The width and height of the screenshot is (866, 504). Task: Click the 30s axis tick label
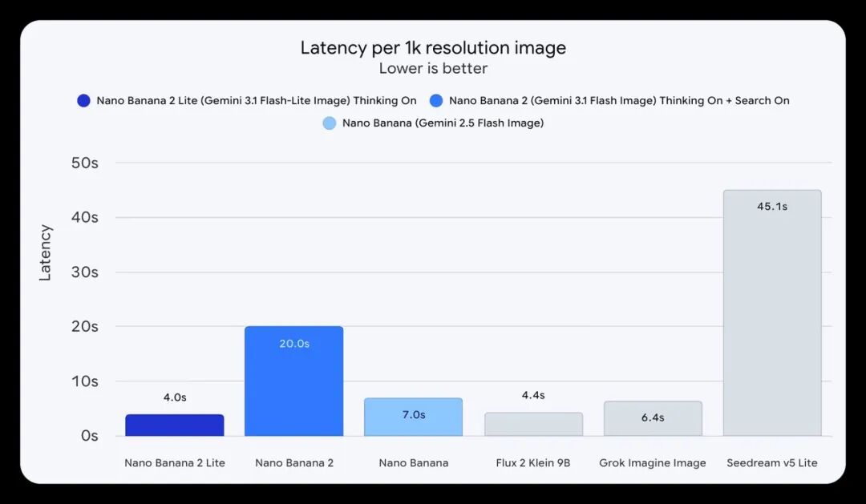click(84, 272)
